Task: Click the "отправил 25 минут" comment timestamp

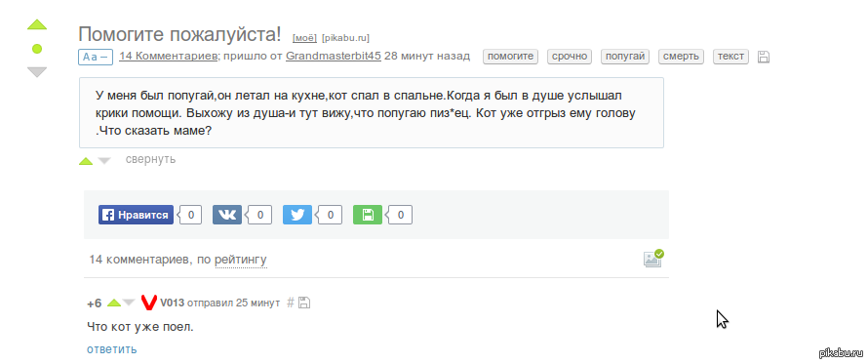Action: (234, 303)
